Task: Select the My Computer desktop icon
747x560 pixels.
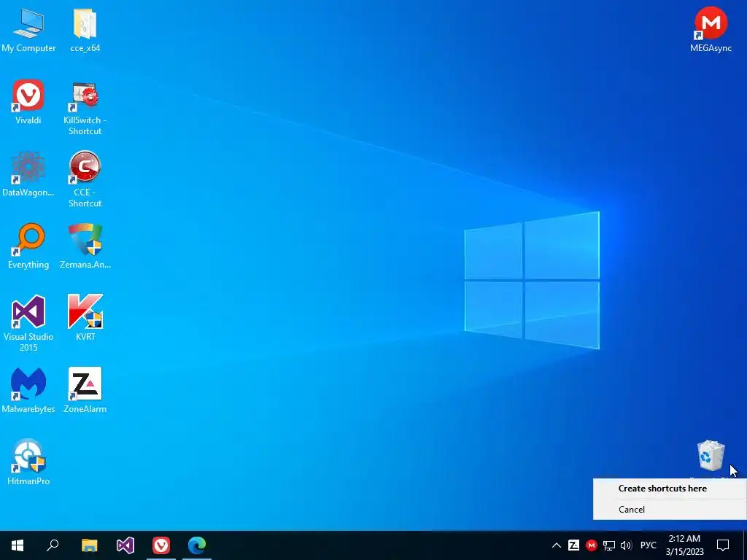Action: tap(28, 31)
